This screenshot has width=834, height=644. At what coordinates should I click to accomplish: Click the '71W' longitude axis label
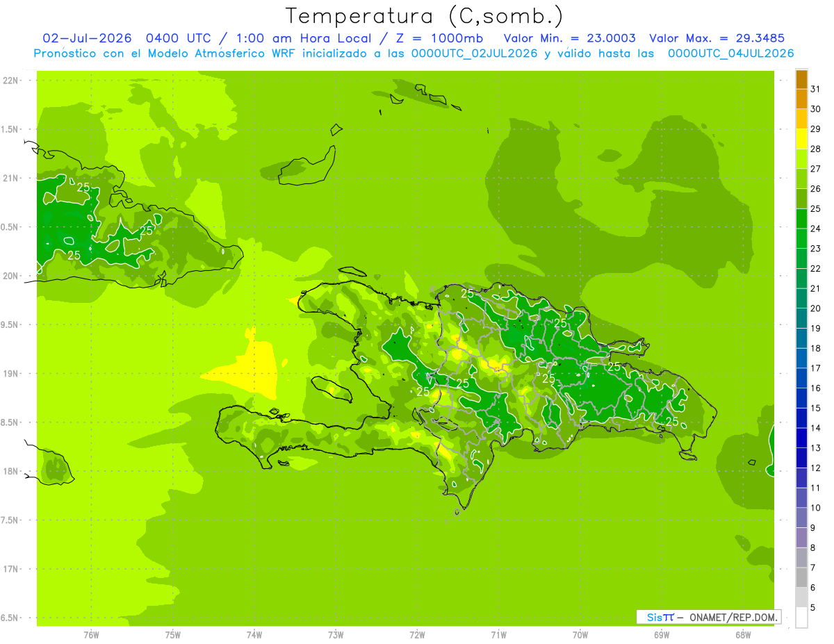pos(498,634)
